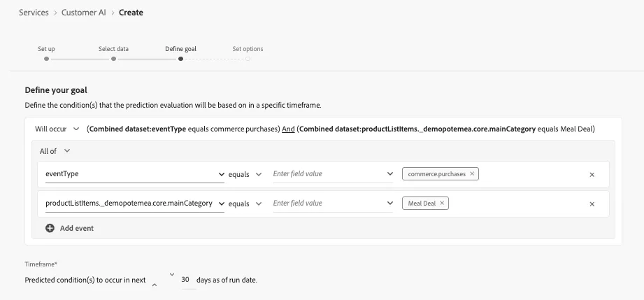Open equals operator dropdown for eventType
The width and height of the screenshot is (644, 300).
pos(245,174)
